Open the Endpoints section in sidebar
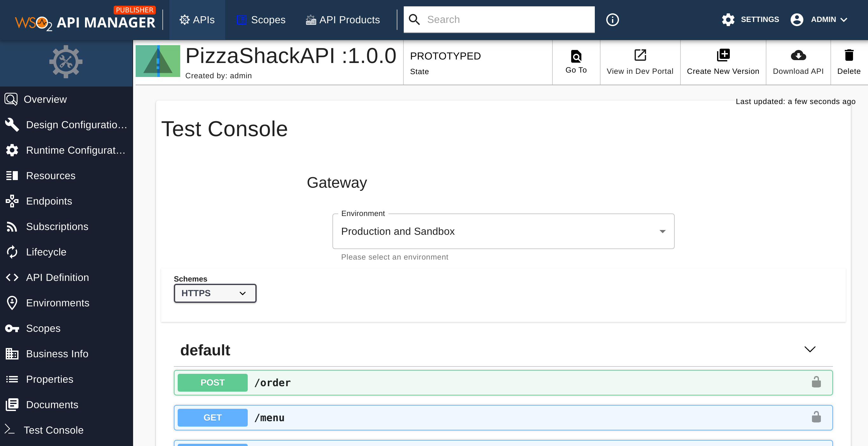Screen dimensions: 868x446 [49, 201]
